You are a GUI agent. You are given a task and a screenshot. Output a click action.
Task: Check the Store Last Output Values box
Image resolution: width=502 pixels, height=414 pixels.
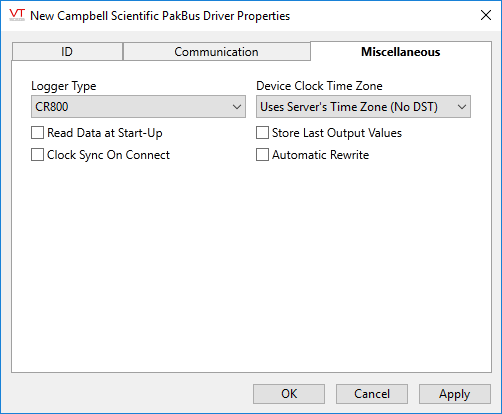(x=262, y=133)
